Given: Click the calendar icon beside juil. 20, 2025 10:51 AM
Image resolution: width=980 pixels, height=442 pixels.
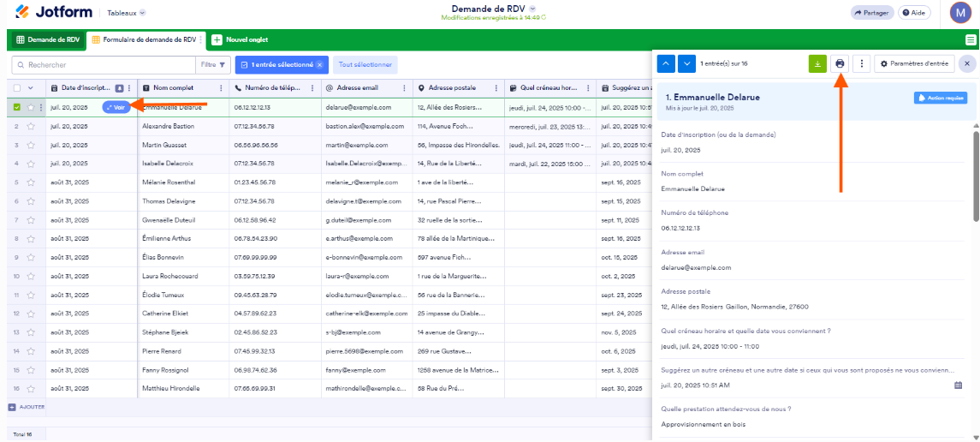Looking at the screenshot, I should point(958,385).
